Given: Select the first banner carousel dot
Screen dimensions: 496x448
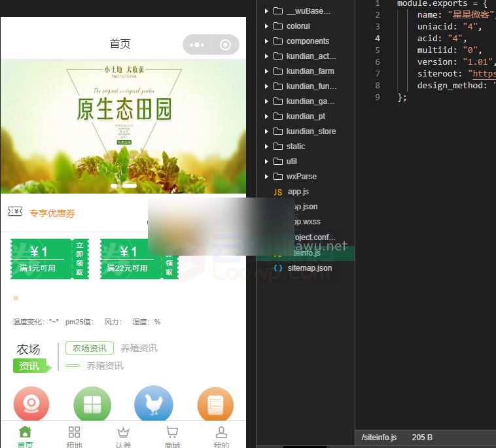Looking at the screenshot, I should pos(114,186).
